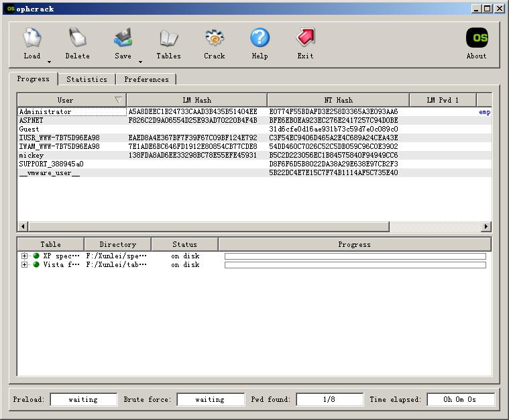Open the Load dropdown arrow
This screenshot has height=420, width=509.
(49, 62)
